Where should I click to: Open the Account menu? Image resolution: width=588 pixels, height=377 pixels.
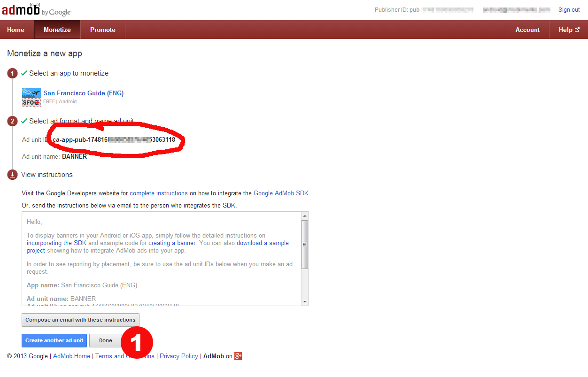[527, 30]
